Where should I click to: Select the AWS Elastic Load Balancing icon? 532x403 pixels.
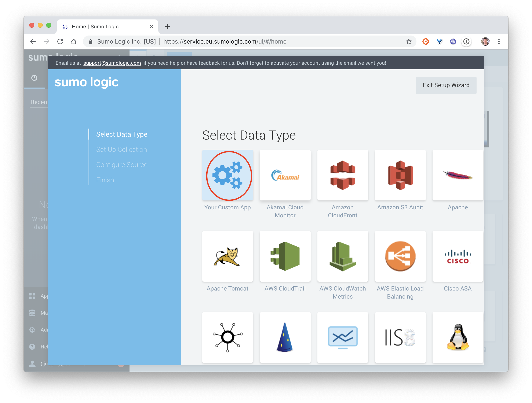400,256
